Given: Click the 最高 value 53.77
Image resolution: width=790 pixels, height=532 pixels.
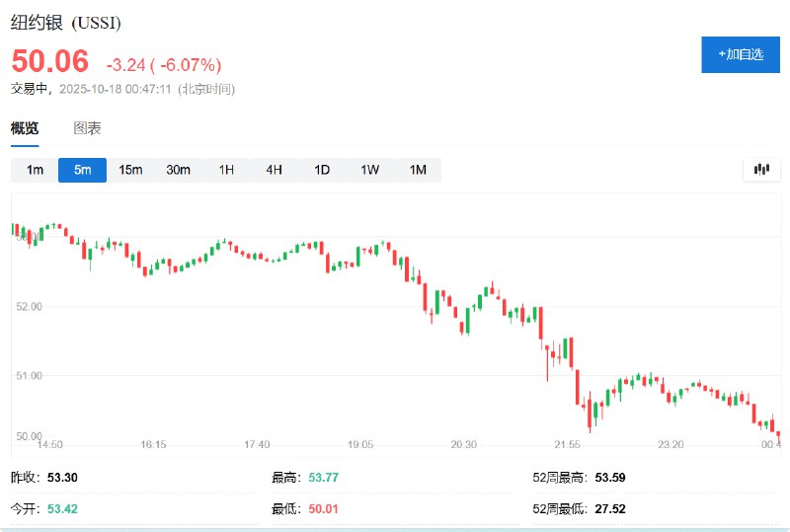Looking at the screenshot, I should point(323,478).
